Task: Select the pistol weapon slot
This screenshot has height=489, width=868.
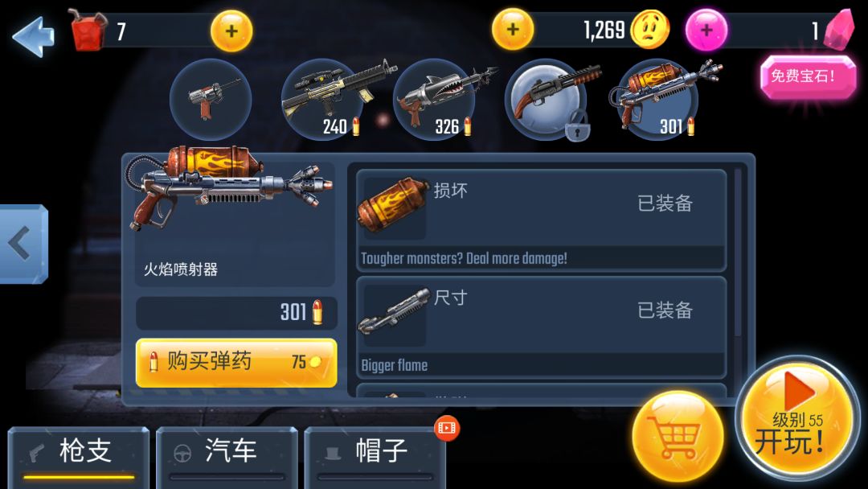Action: point(211,100)
